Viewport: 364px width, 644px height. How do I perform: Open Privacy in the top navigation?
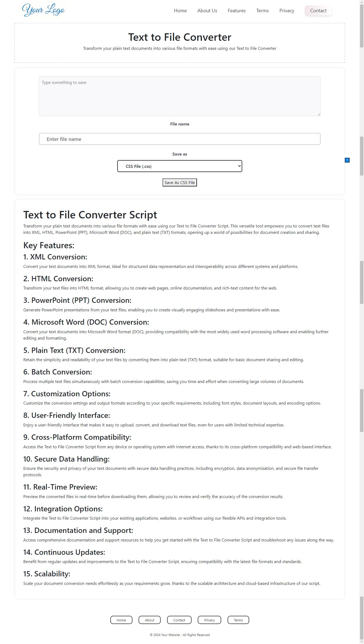click(286, 11)
